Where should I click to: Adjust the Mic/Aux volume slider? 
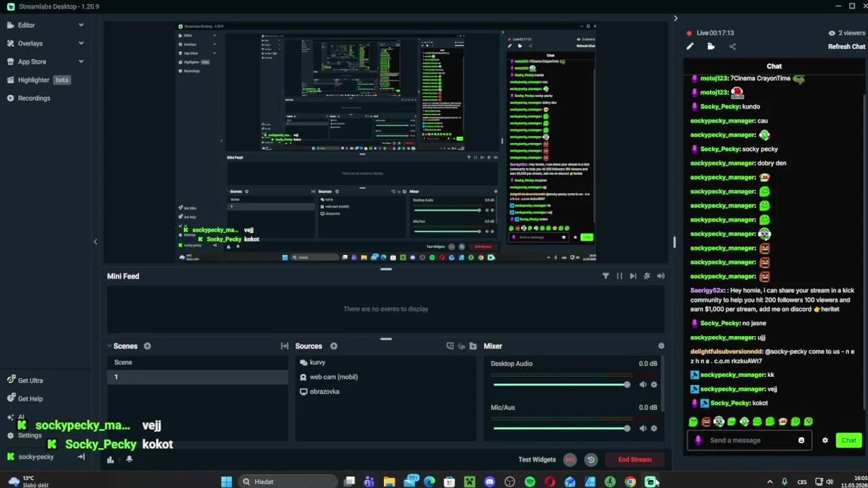(x=561, y=428)
